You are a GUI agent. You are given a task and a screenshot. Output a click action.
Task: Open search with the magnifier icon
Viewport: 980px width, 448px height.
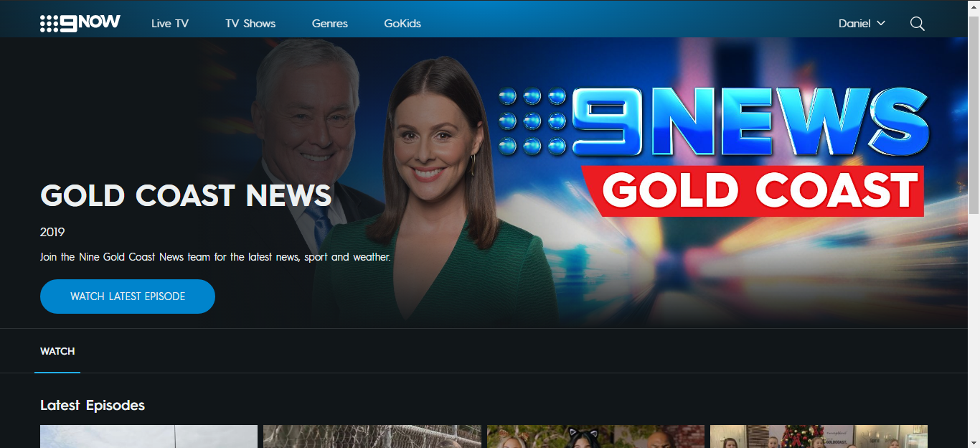pyautogui.click(x=917, y=24)
